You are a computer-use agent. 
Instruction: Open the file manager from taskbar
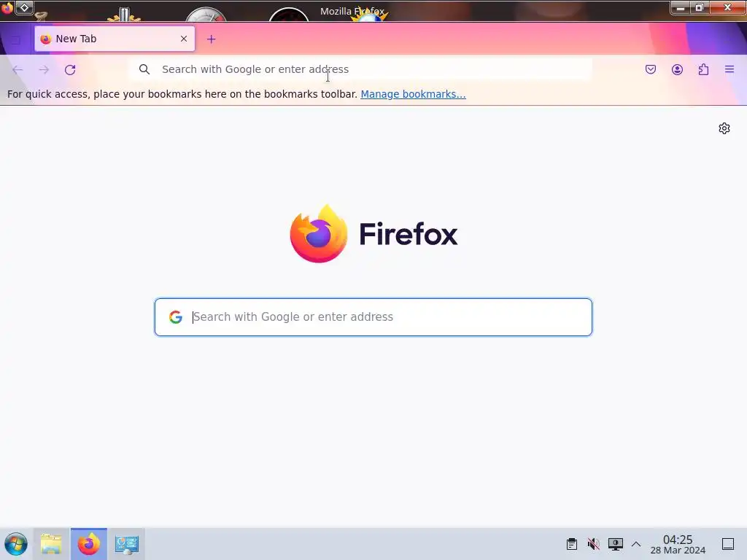tap(51, 544)
